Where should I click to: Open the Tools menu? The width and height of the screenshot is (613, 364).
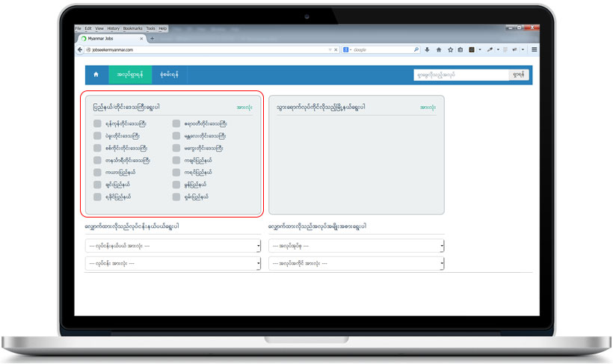click(x=150, y=28)
